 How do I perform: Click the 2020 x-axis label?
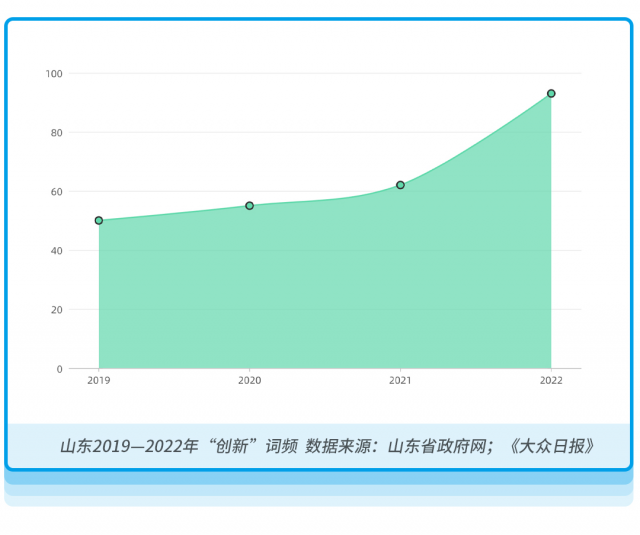click(x=250, y=381)
